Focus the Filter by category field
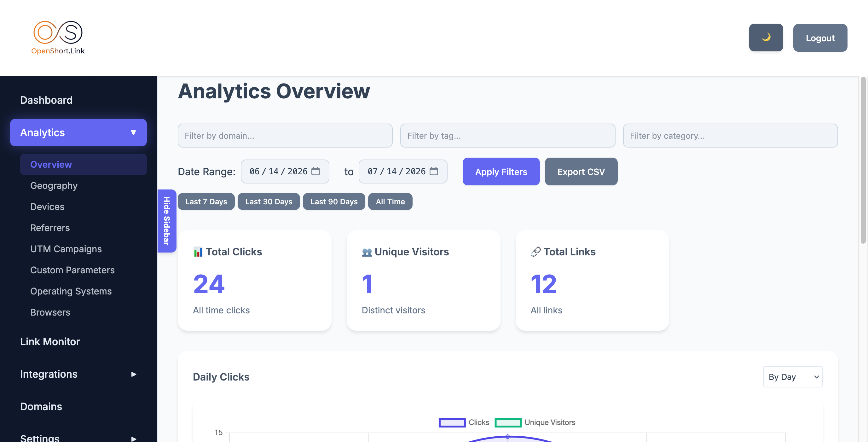Image resolution: width=868 pixels, height=442 pixels. [730, 136]
